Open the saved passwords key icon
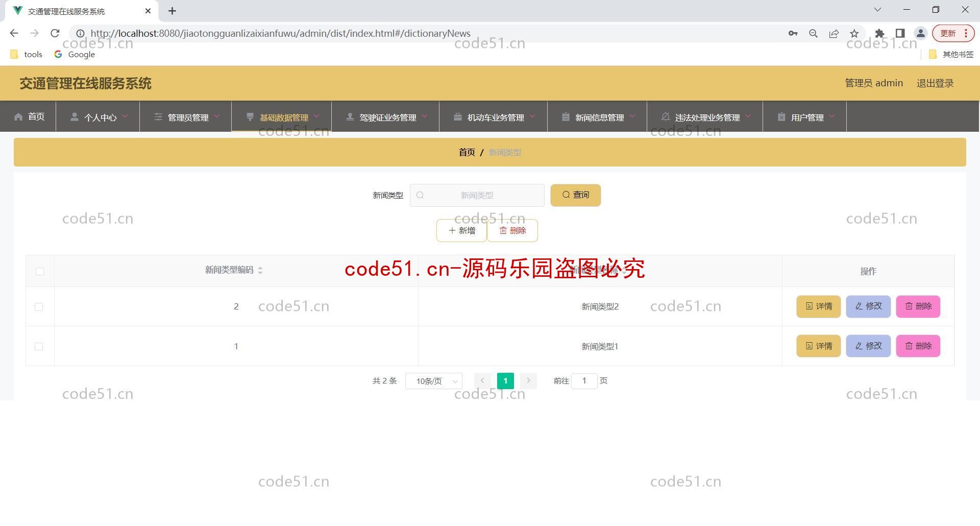The width and height of the screenshot is (980, 526). (793, 33)
